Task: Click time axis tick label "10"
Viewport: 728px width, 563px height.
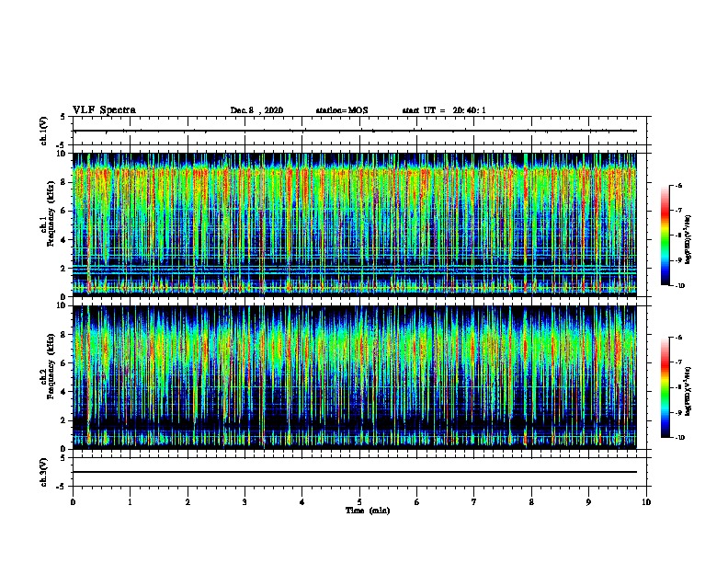Action: tap(646, 502)
